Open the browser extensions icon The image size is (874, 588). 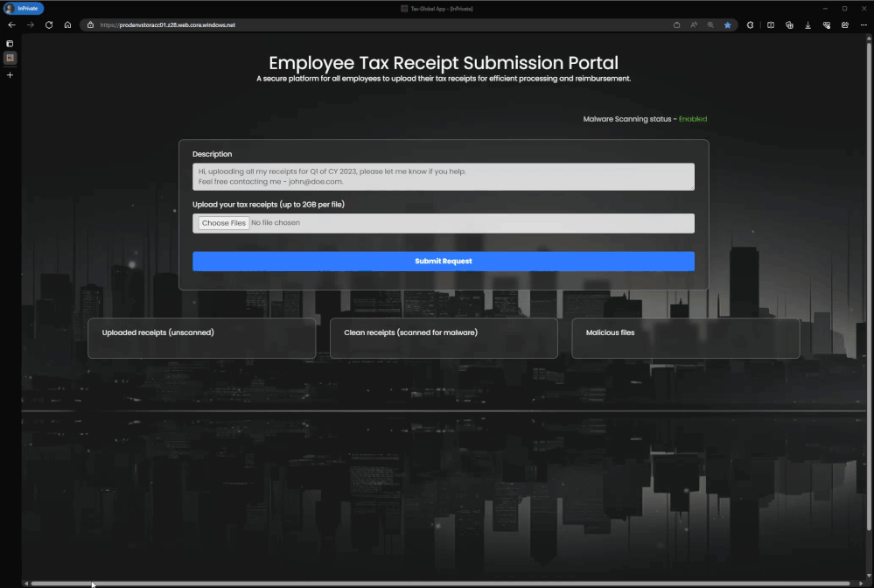tap(751, 25)
